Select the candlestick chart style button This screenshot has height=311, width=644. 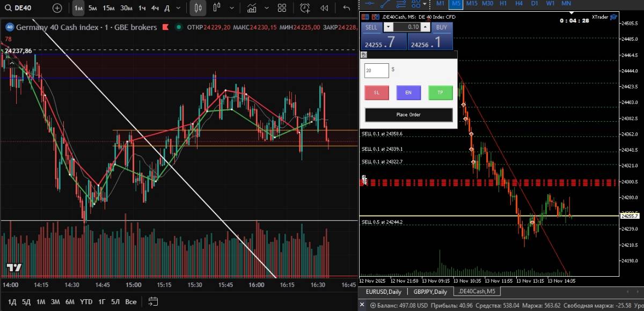tap(198, 8)
